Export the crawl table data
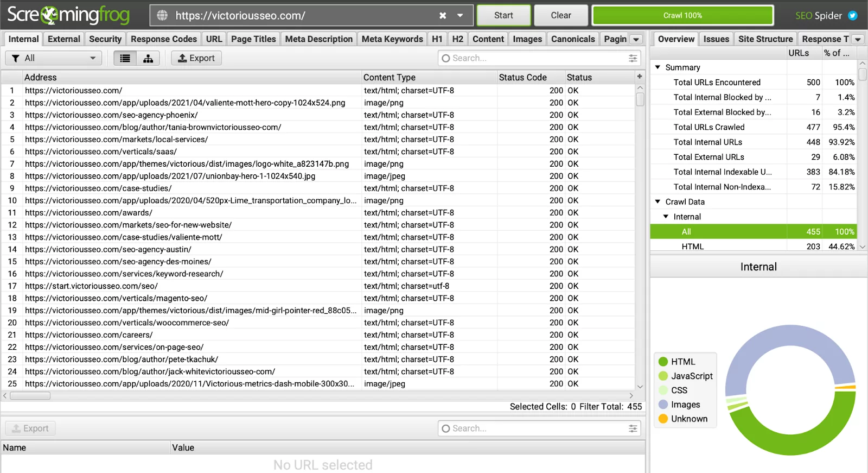The width and height of the screenshot is (868, 473). [x=196, y=58]
